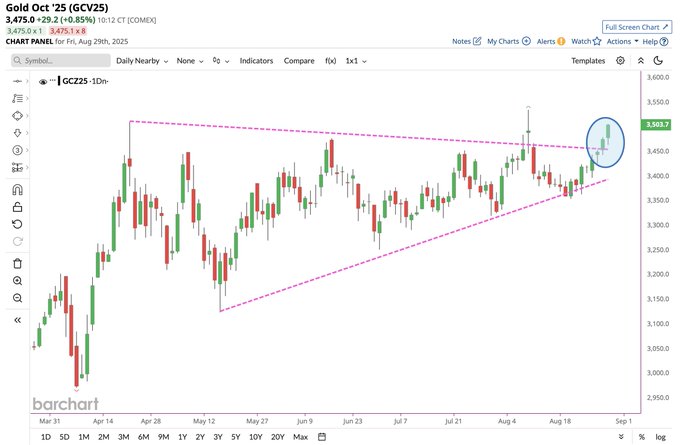Select the 2Y time range
Screen dimensions: 680x445
(200, 437)
